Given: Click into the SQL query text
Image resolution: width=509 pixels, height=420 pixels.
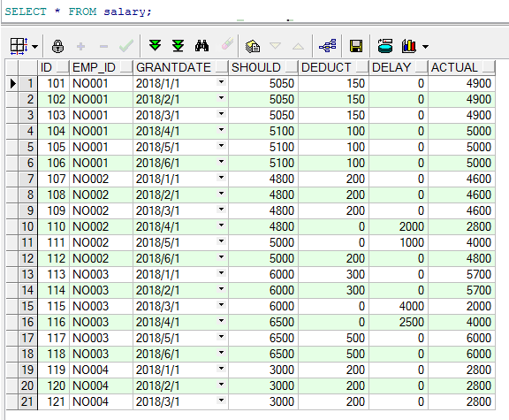Looking at the screenshot, I should coord(79,11).
